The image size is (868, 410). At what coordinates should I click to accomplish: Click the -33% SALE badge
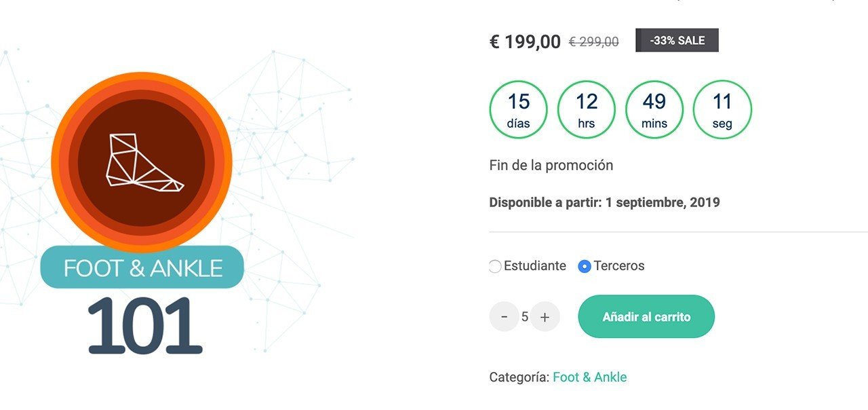coord(677,40)
